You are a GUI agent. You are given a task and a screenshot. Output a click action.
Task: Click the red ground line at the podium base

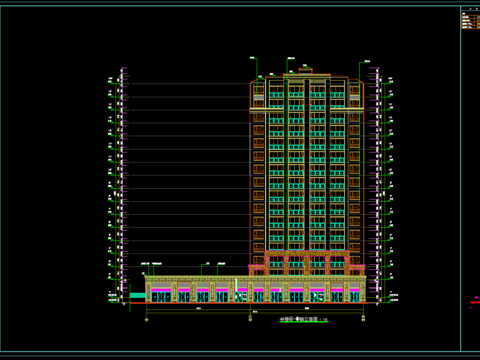pos(249,303)
